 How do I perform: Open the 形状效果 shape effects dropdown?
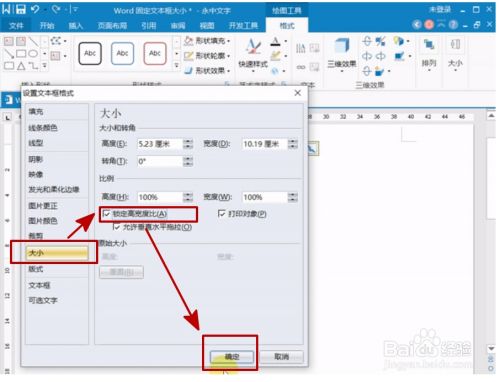coord(207,70)
